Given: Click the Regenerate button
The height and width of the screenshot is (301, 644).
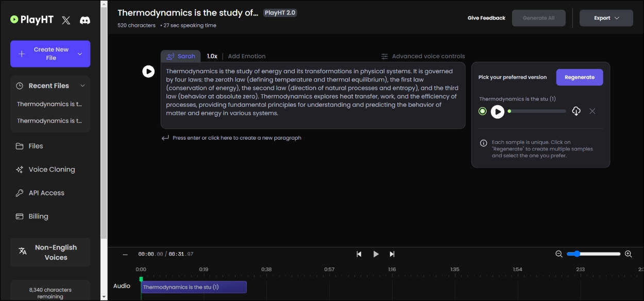Looking at the screenshot, I should pyautogui.click(x=579, y=77).
